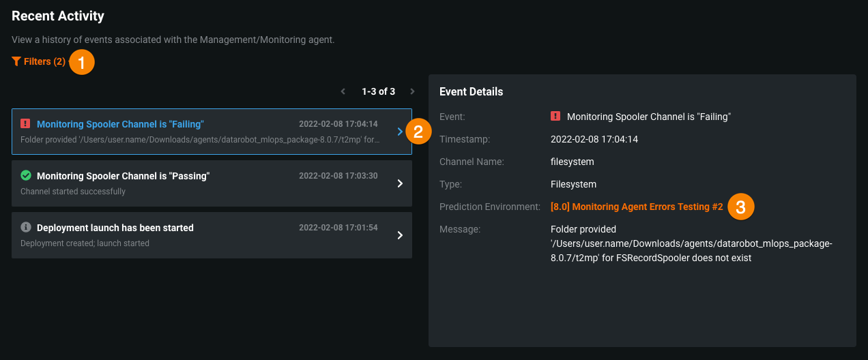This screenshot has height=360, width=868.
Task: Select 'Monitoring Spooler Channel is "Failing"' event title
Action: point(120,124)
